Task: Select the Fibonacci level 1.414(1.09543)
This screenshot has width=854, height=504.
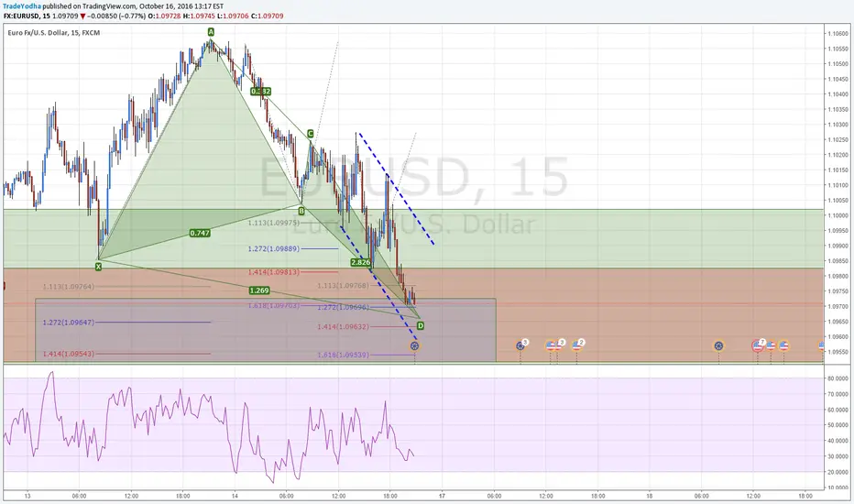Action: tap(69, 354)
